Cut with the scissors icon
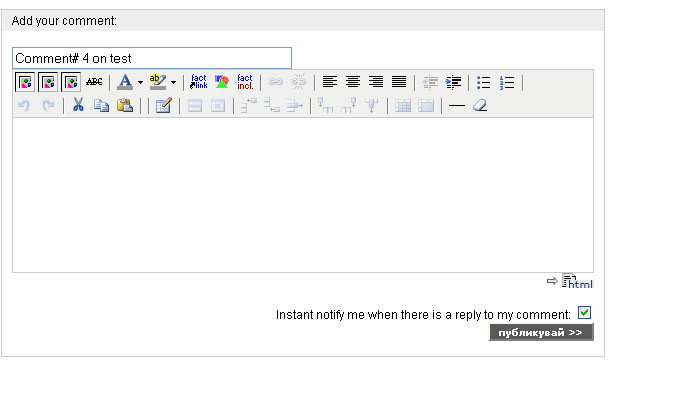Image resolution: width=678 pixels, height=411 pixels. pyautogui.click(x=78, y=105)
